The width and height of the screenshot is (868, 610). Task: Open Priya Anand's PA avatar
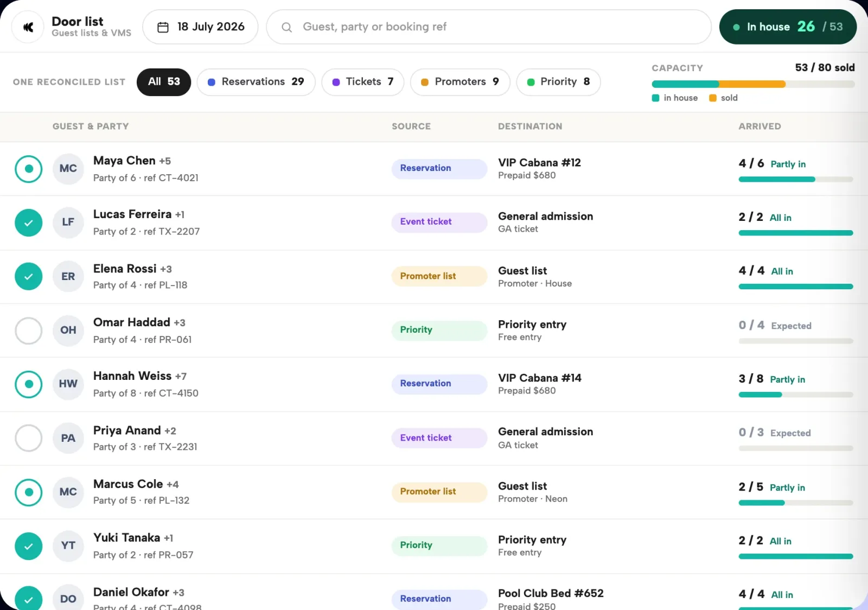(68, 439)
